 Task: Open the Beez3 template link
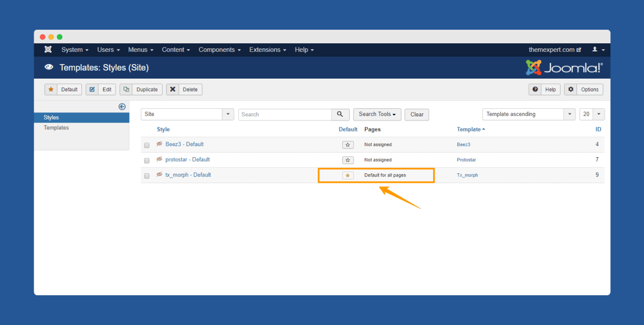click(x=463, y=145)
